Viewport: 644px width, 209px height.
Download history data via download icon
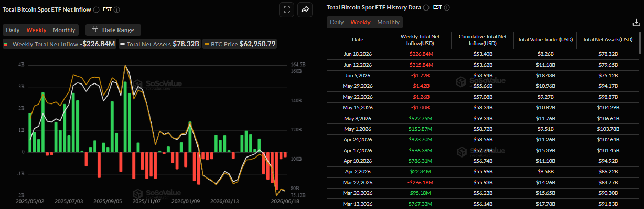click(636, 23)
